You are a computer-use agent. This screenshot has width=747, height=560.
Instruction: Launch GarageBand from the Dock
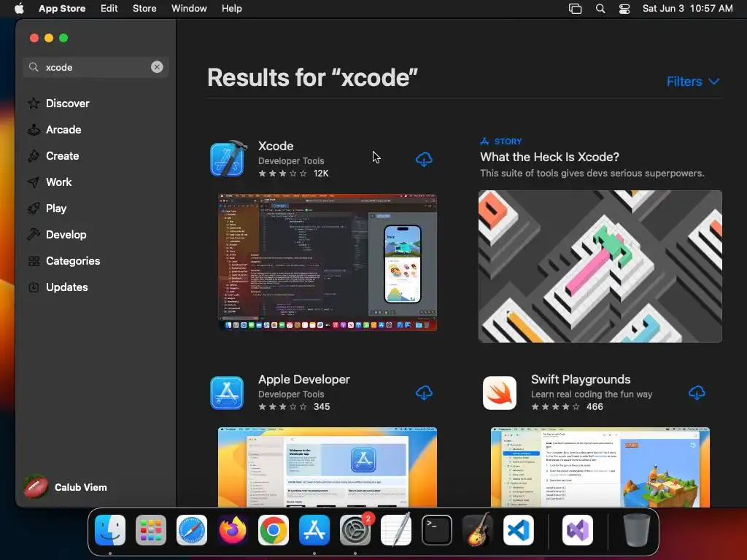(x=478, y=530)
